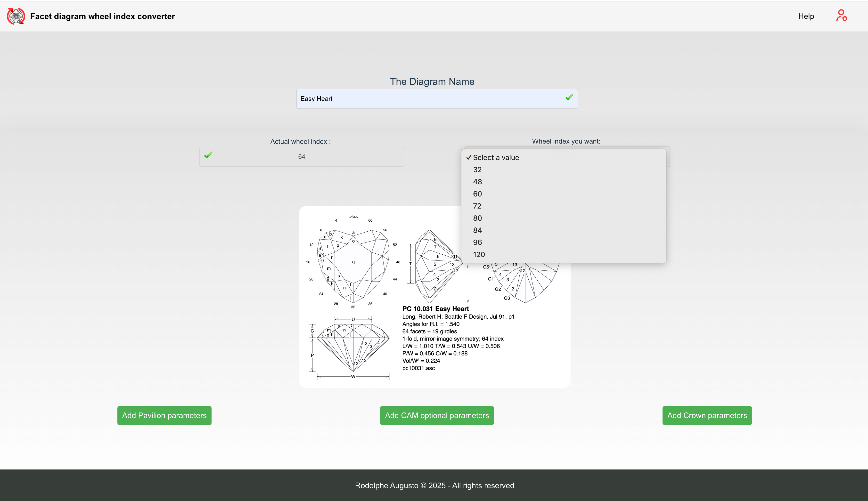
Task: Click Add Pavilion parameters button
Action: (164, 415)
